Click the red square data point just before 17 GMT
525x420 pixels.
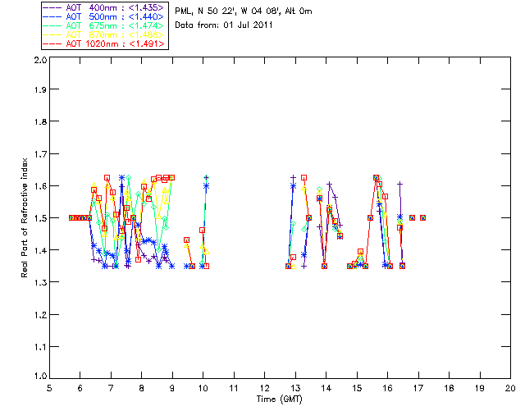pos(412,217)
